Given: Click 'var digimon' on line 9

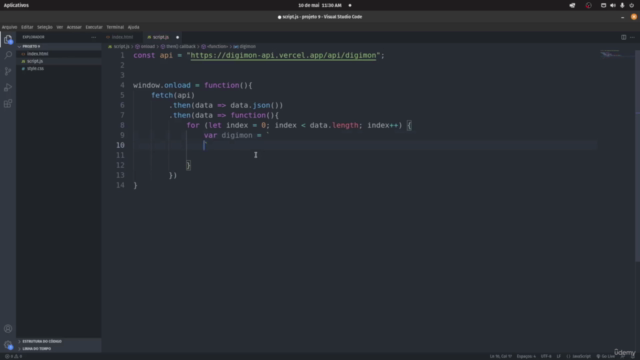Looking at the screenshot, I should click(228, 136).
